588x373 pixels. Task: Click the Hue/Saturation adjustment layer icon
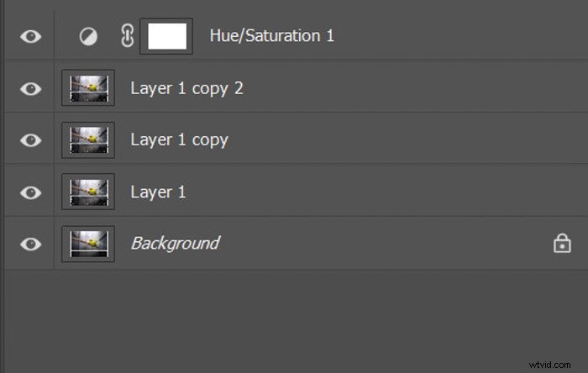[x=87, y=37]
